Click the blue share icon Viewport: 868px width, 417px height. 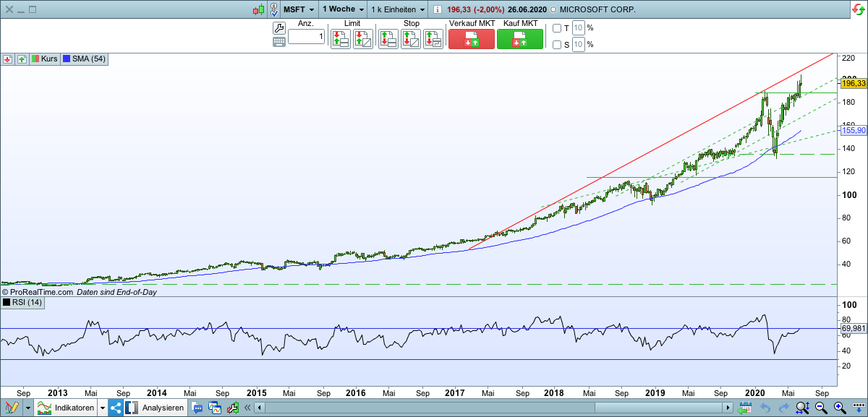pyautogui.click(x=115, y=407)
